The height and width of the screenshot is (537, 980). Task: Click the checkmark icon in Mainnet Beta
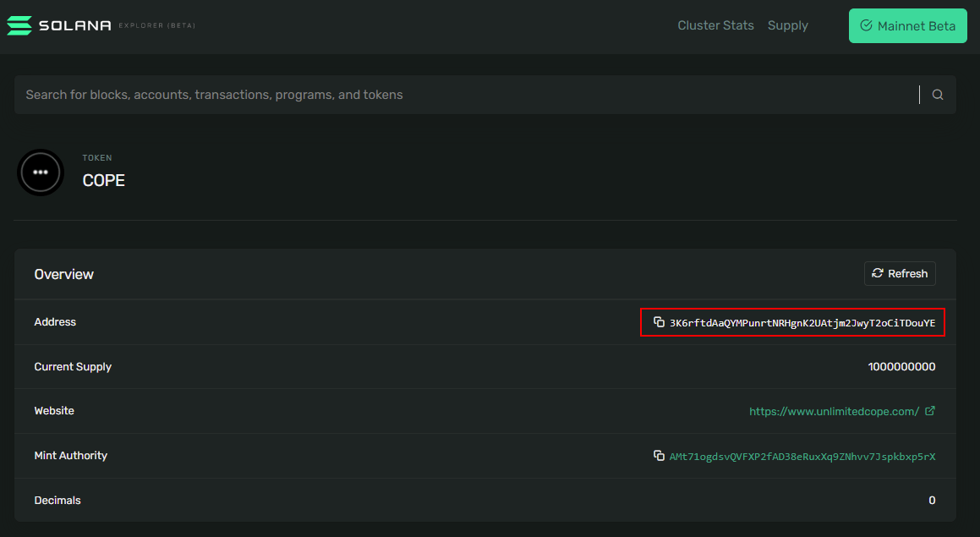tap(866, 26)
